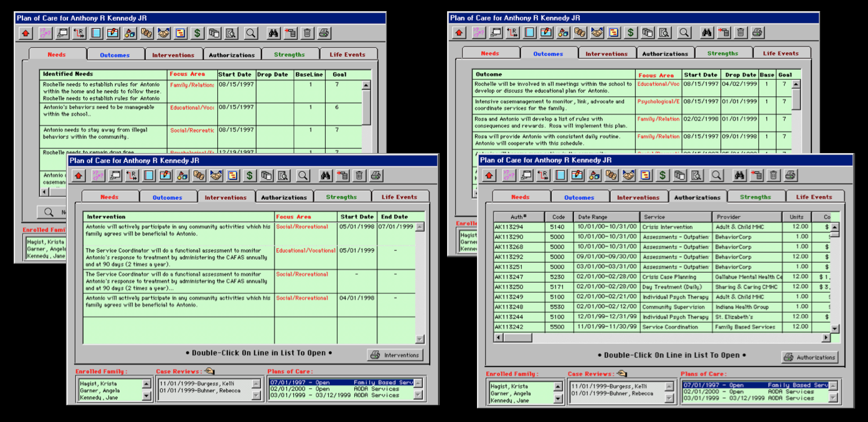Select authorization row AK113242 Service Coordination
The image size is (868, 422).
[662, 327]
